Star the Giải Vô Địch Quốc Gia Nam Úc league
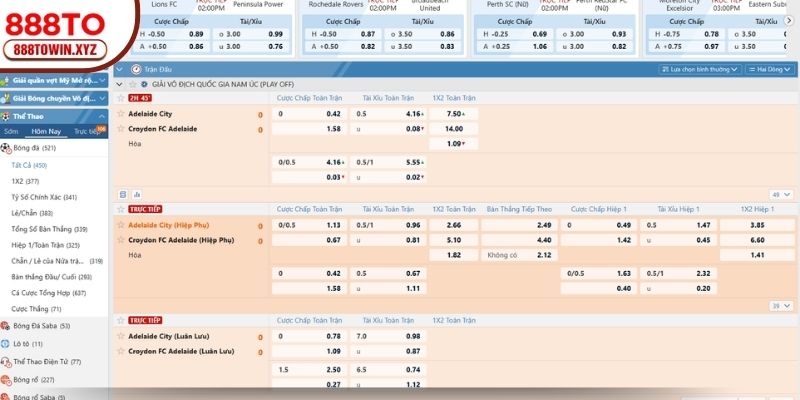 (x=133, y=84)
